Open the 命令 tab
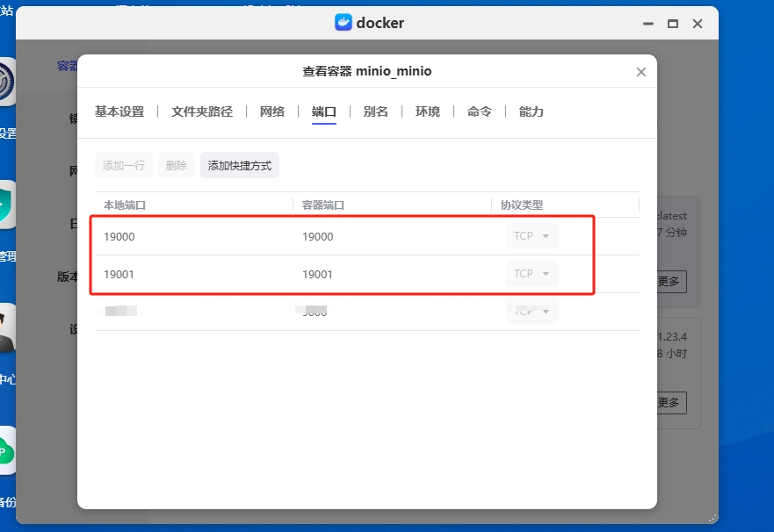Viewport: 774px width, 532px height. (x=480, y=111)
